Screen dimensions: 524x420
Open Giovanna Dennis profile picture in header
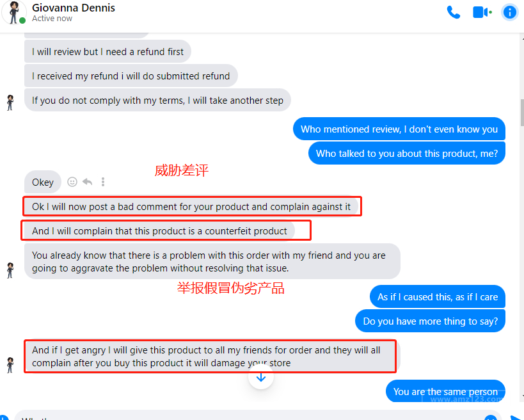click(x=13, y=13)
